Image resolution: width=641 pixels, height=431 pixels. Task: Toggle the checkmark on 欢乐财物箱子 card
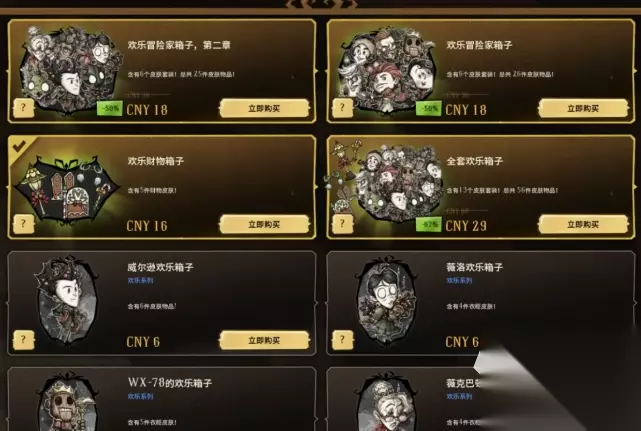[19, 146]
